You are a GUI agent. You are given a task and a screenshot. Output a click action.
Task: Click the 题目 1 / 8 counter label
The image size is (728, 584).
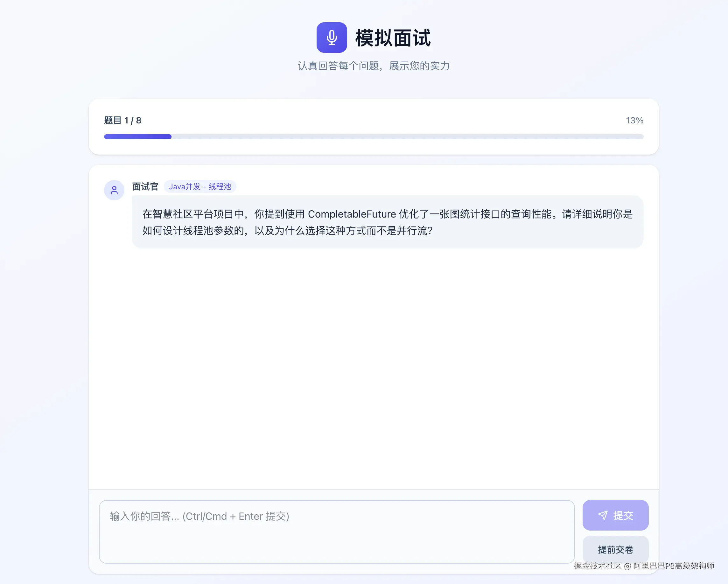(x=122, y=121)
